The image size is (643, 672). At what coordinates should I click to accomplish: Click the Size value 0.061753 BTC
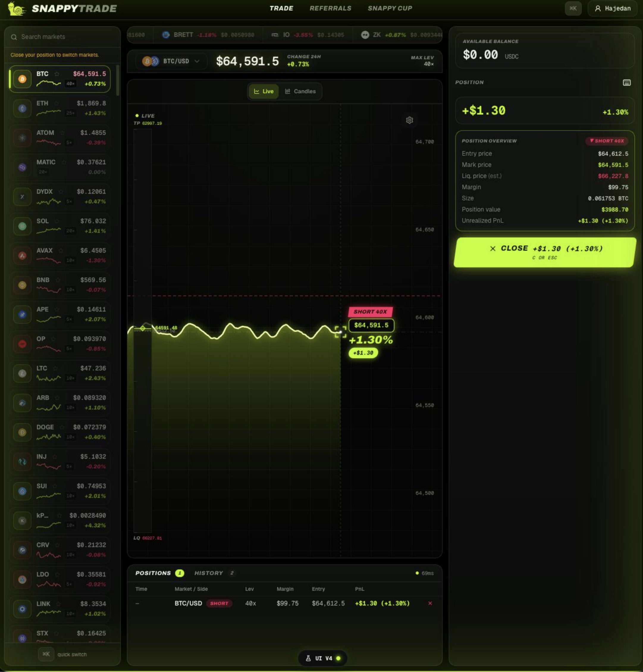tap(608, 199)
